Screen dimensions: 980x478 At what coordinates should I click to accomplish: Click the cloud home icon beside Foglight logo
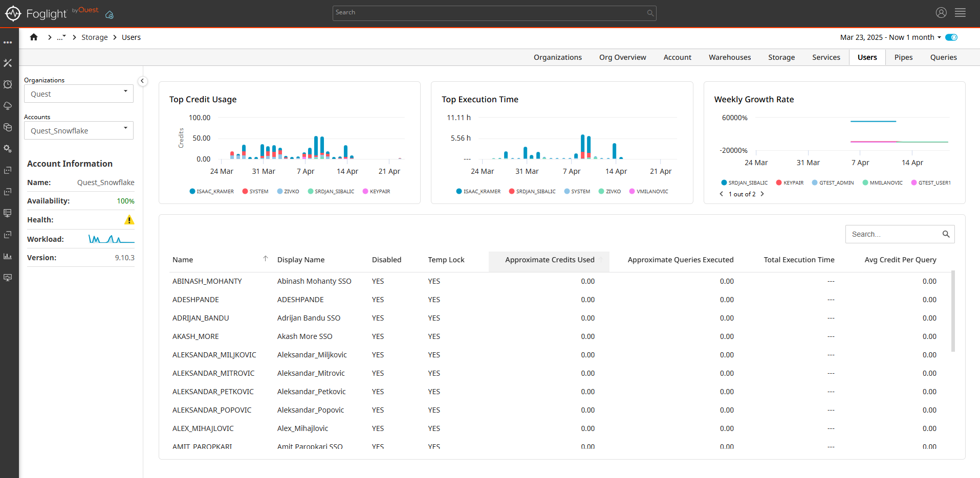click(109, 15)
